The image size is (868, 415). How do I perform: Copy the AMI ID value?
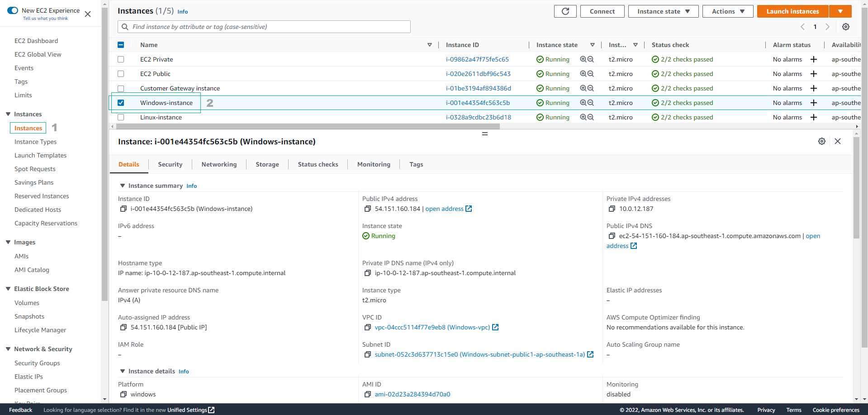[367, 394]
